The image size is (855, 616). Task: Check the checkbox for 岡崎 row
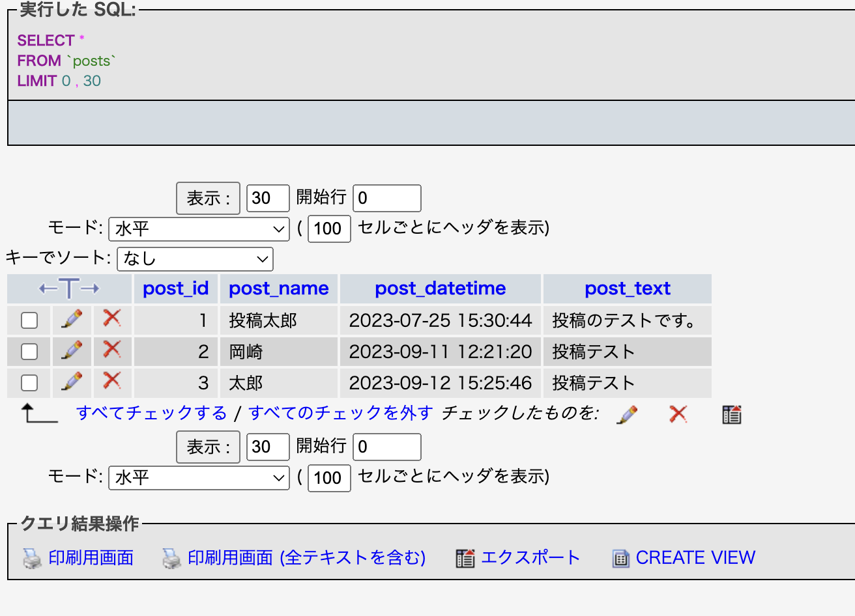point(29,352)
